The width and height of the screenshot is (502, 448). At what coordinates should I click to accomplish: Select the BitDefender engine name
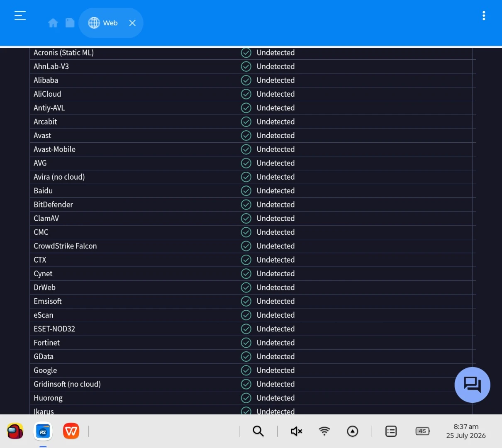point(53,205)
